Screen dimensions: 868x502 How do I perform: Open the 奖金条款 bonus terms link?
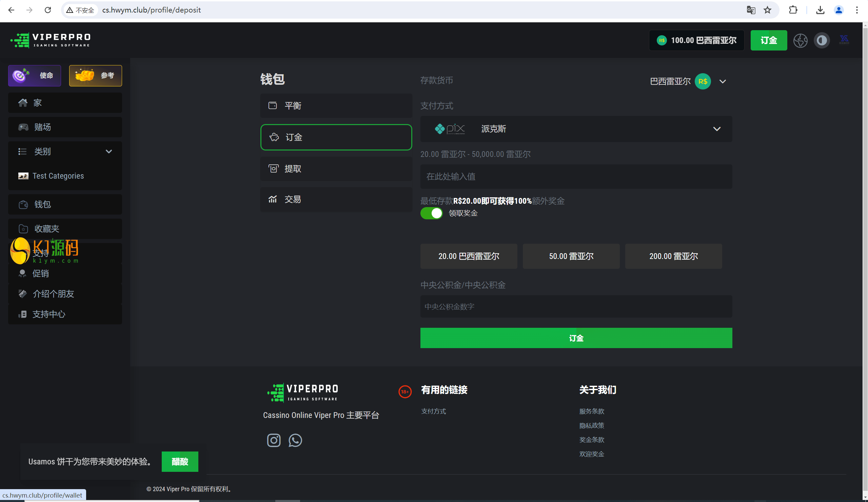pyautogui.click(x=592, y=440)
